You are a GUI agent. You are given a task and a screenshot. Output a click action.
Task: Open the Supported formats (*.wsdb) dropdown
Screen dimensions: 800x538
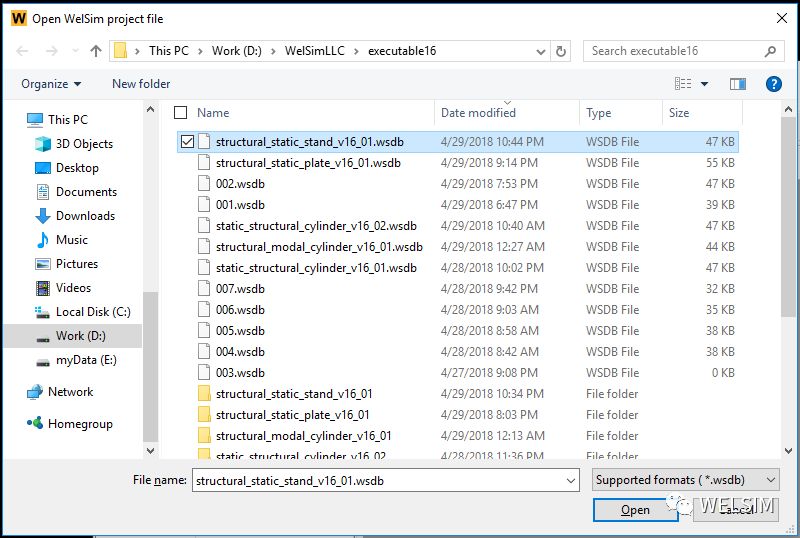(686, 480)
